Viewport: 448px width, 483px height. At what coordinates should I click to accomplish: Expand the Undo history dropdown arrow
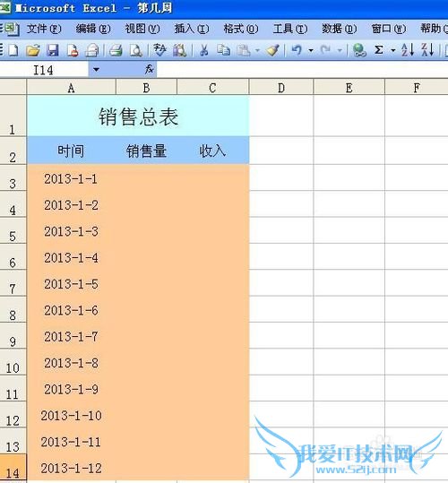click(x=311, y=50)
